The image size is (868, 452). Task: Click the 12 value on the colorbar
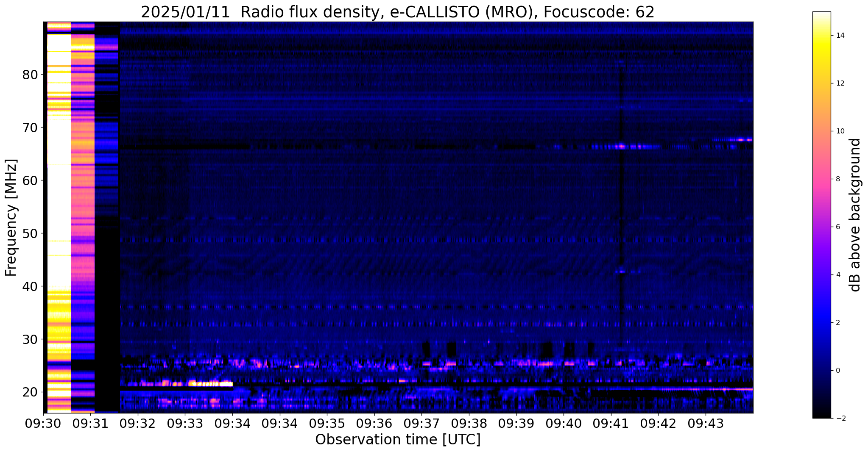click(x=840, y=83)
